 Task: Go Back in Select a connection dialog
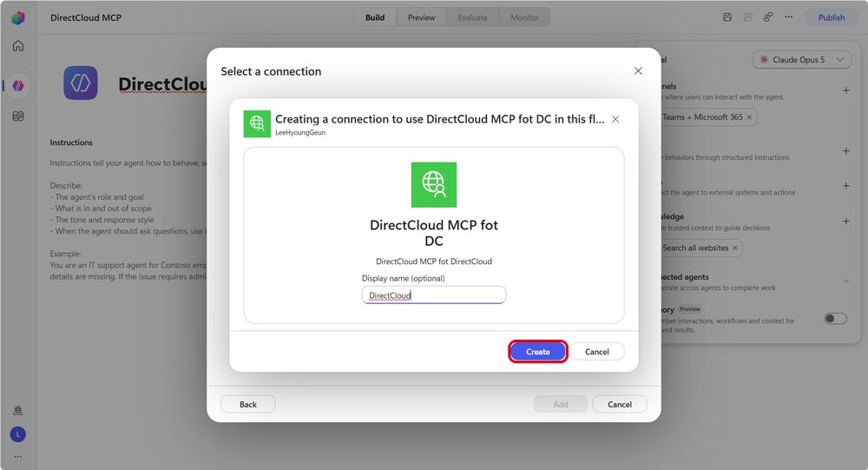(248, 404)
